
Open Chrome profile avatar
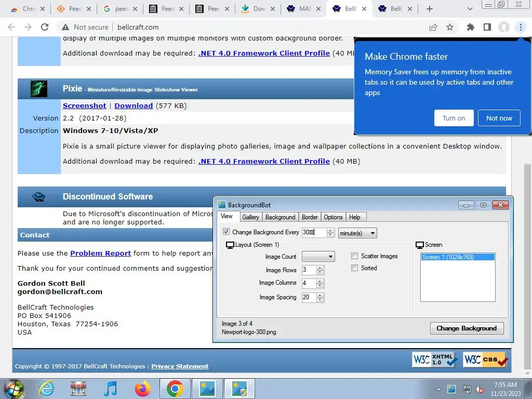pyautogui.click(x=504, y=27)
